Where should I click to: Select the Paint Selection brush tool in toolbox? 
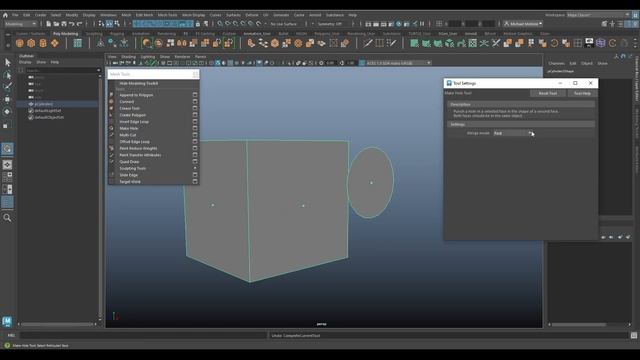7,87
